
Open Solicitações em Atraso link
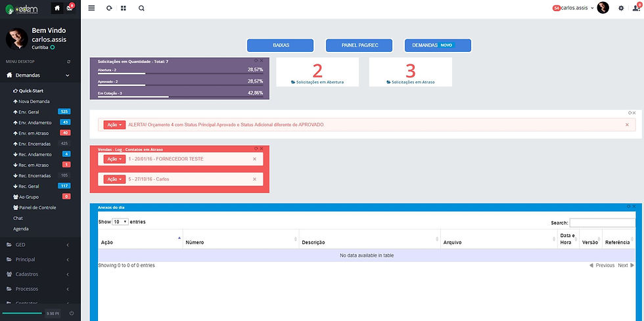411,82
